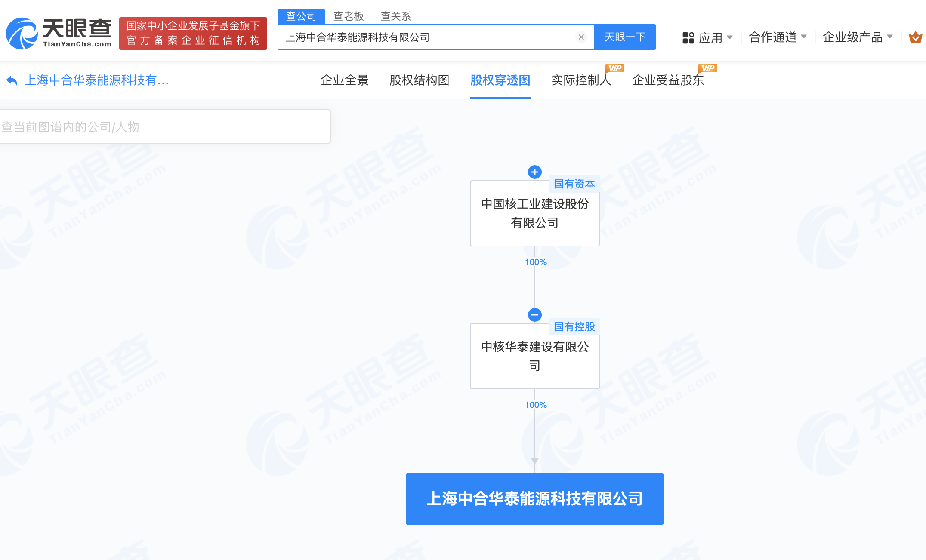Collapse the 中核华泰建设有限公司 node
Viewport: 926px width, 560px height.
coord(534,314)
